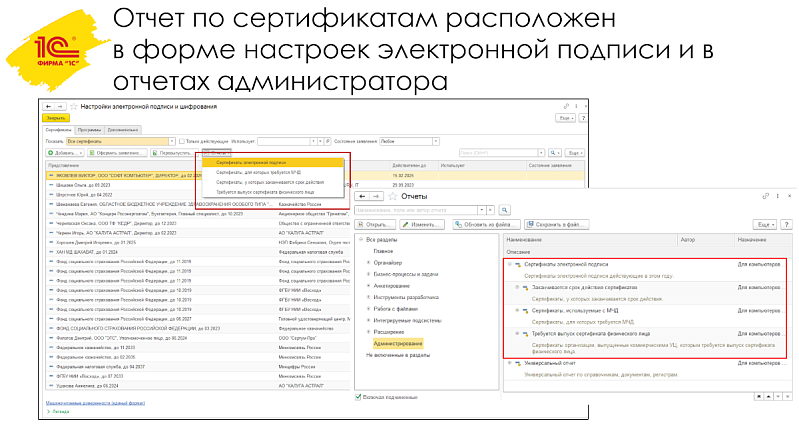This screenshot has height=425, width=799.
Task: Move up with the triangle list navigation button
Action: pyautogui.click(x=769, y=396)
